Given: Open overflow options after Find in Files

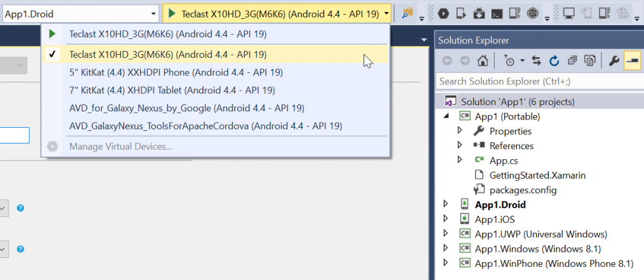Looking at the screenshot, I should (x=422, y=18).
